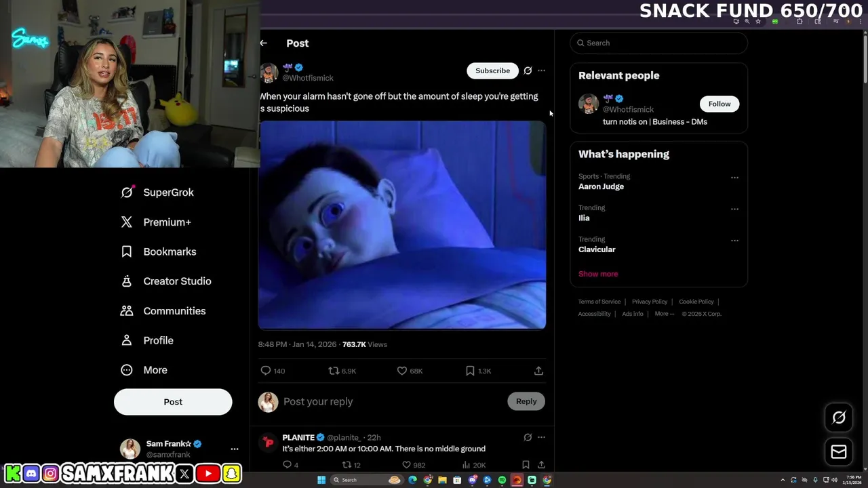Follow @Whotfismick in Relevant people
Screen dimensions: 868x488
coord(719,104)
